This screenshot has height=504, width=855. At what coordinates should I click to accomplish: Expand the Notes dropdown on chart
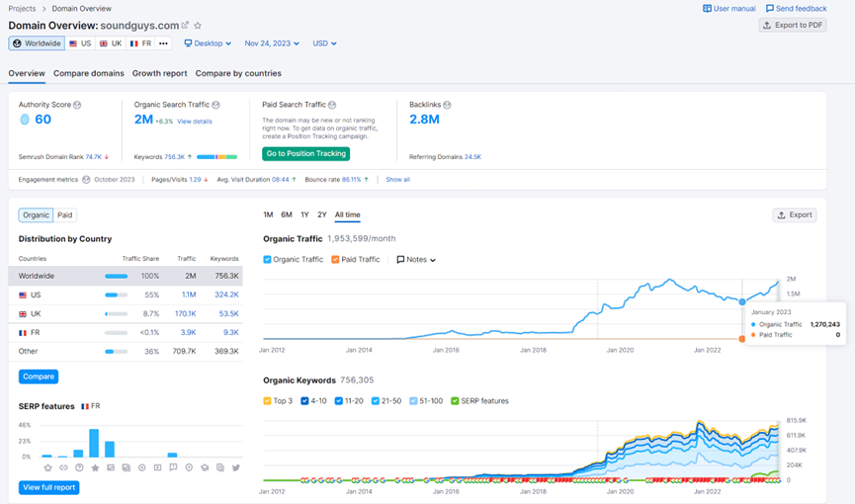click(x=416, y=260)
